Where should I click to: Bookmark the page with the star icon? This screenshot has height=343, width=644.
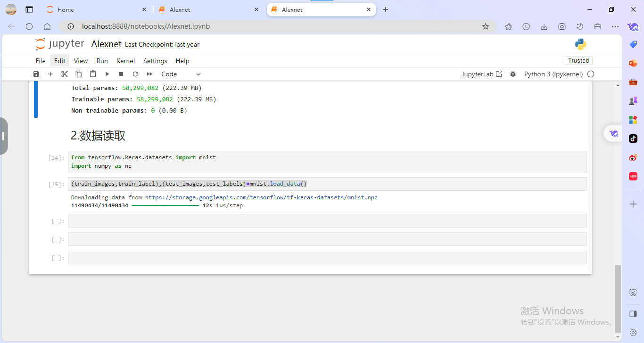point(486,26)
